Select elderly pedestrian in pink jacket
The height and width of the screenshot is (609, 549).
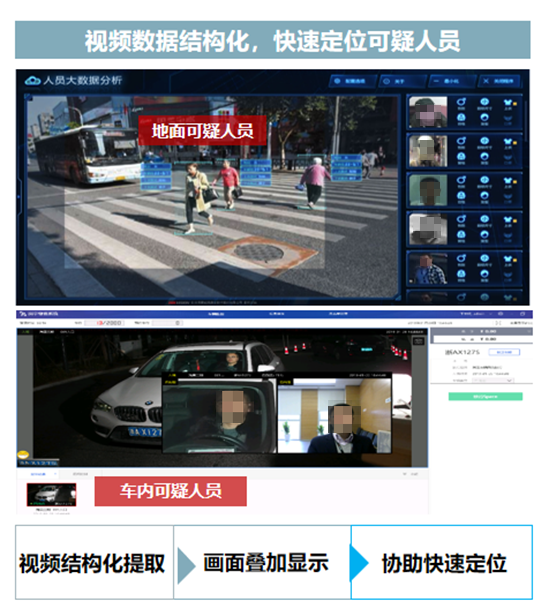pyautogui.click(x=315, y=183)
